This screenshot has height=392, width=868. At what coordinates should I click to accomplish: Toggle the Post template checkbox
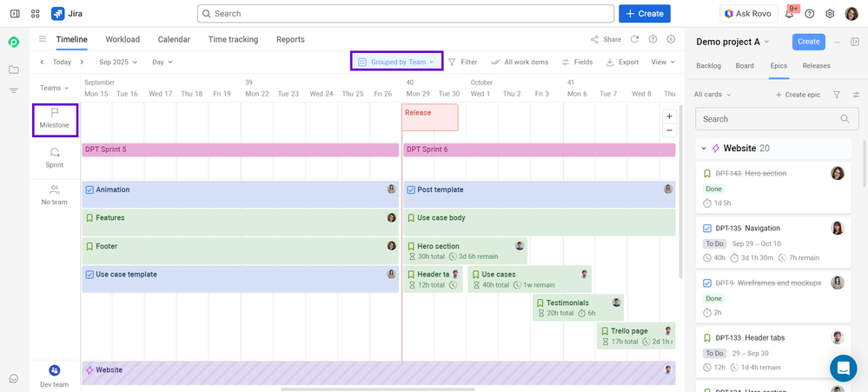pos(411,189)
